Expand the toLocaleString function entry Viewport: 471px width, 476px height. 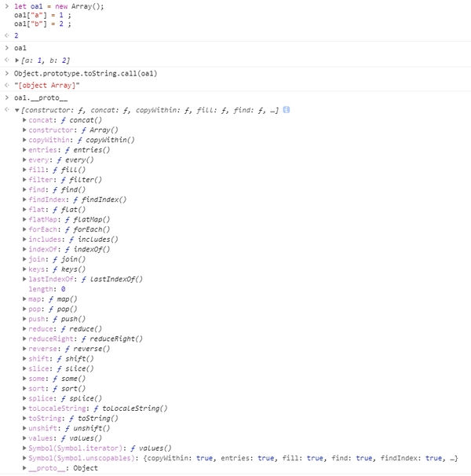pyautogui.click(x=24, y=408)
